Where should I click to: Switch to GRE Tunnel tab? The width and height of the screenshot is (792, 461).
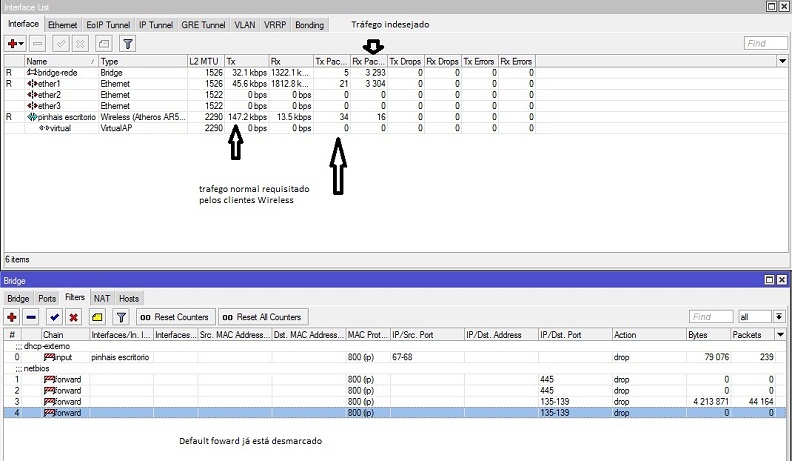[203, 25]
